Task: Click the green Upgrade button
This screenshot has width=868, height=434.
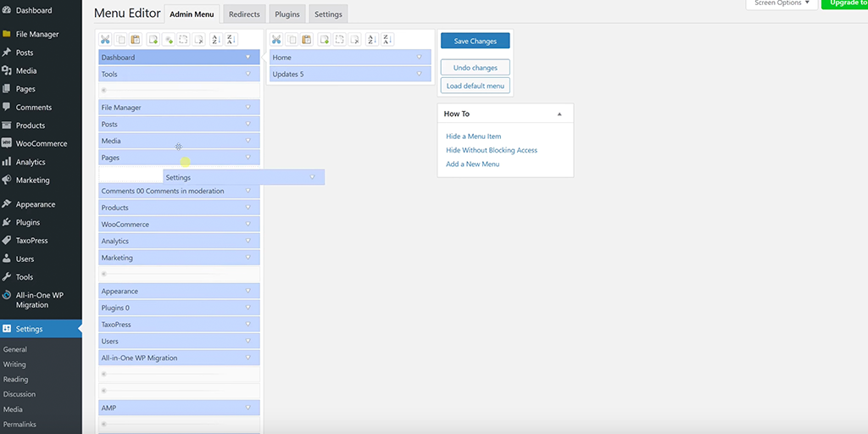Action: point(845,3)
